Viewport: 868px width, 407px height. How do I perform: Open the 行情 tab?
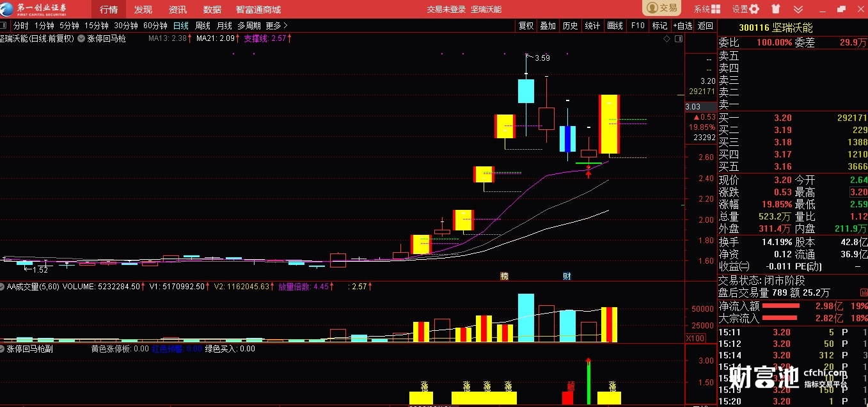109,9
